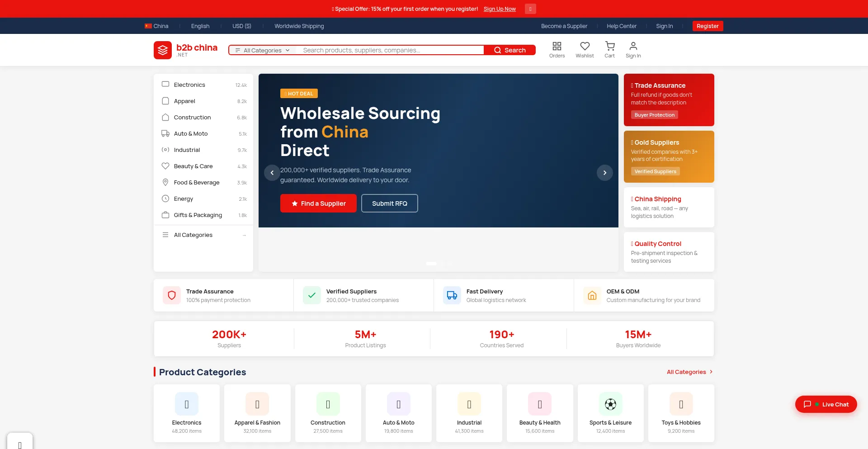Open the Trade Assurance promo card
The height and width of the screenshot is (449, 868).
[669, 100]
